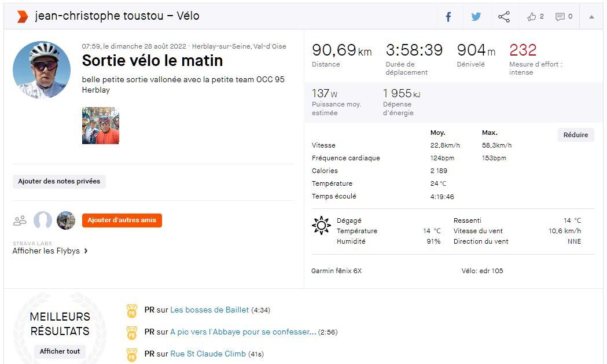Open the activity photo thumbnail
607x364 pixels.
coord(101,125)
